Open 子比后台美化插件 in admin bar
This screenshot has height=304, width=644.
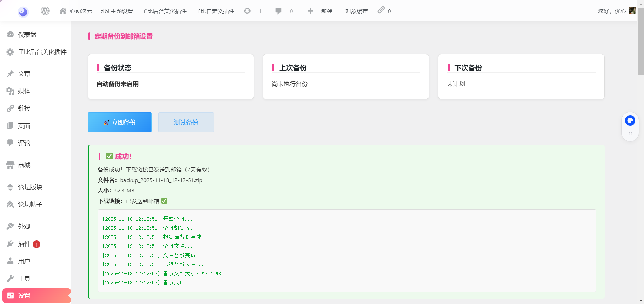point(164,11)
